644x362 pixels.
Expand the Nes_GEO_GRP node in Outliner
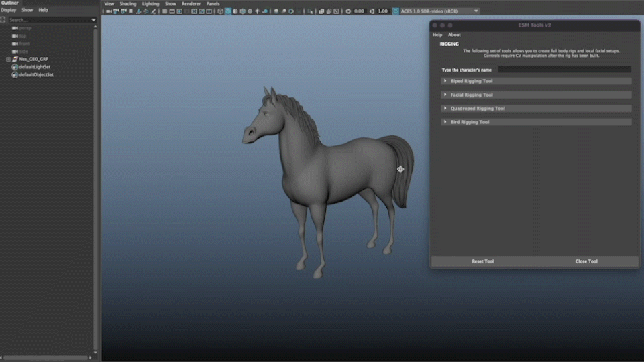(x=8, y=59)
